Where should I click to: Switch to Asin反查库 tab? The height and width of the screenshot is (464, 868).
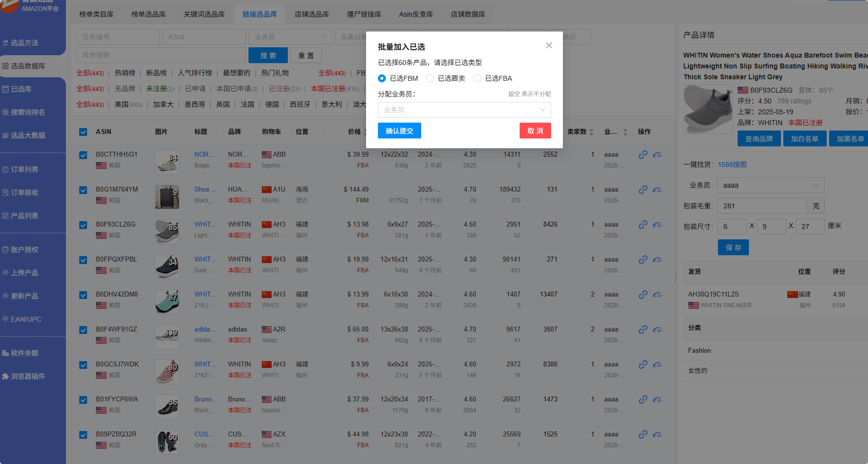416,14
